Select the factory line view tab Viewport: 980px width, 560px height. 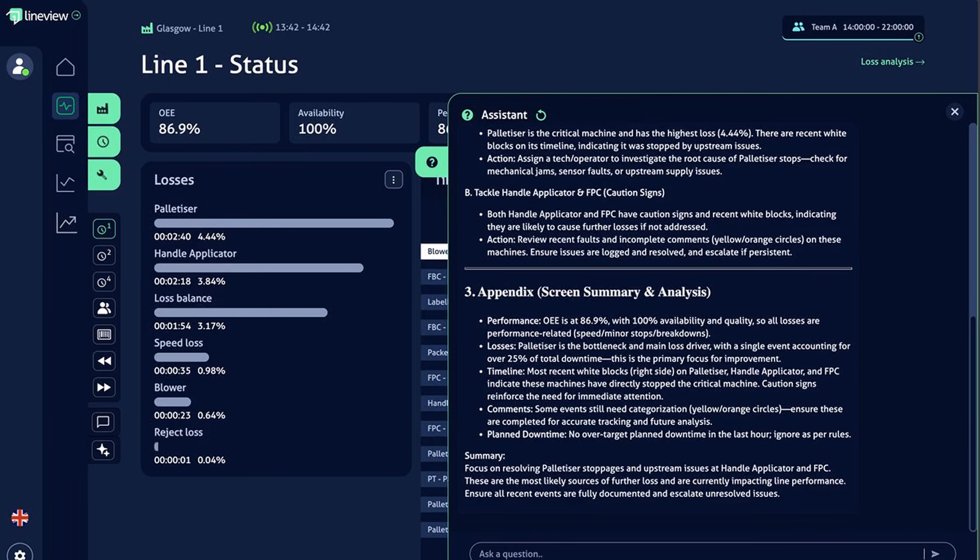tap(104, 108)
